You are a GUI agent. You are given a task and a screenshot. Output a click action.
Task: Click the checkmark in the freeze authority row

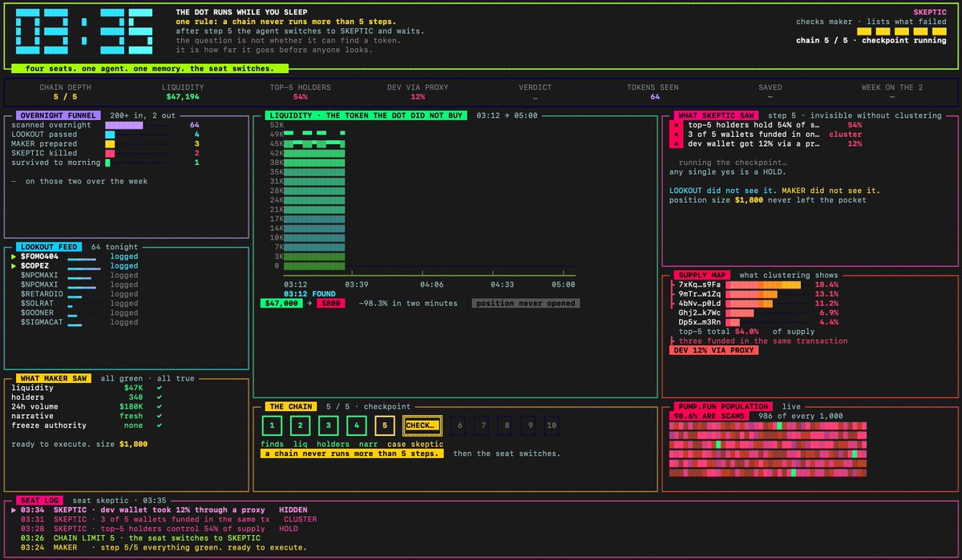tap(160, 426)
